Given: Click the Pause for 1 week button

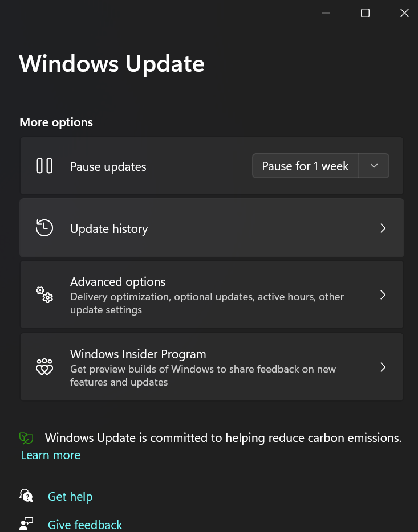Looking at the screenshot, I should pos(305,166).
